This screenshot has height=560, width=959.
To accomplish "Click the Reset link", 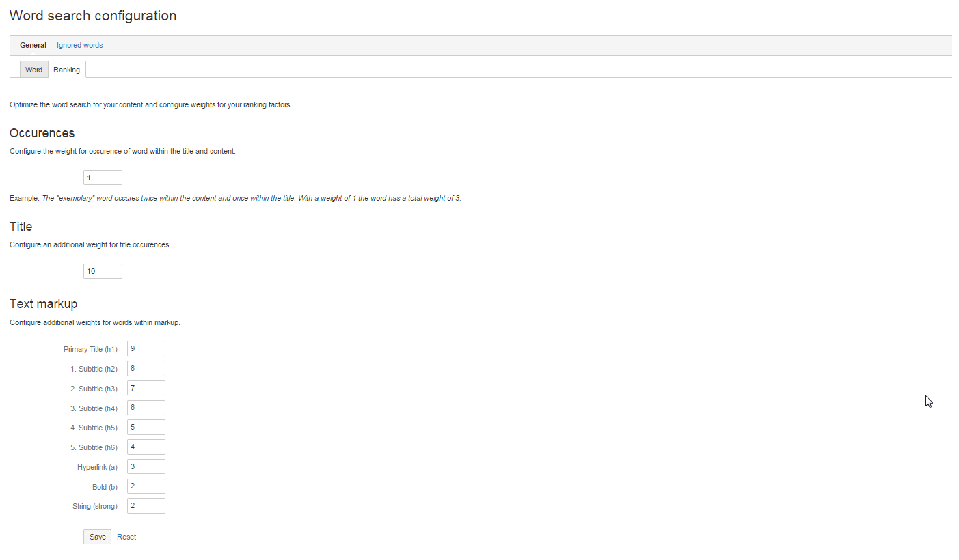I will point(126,537).
